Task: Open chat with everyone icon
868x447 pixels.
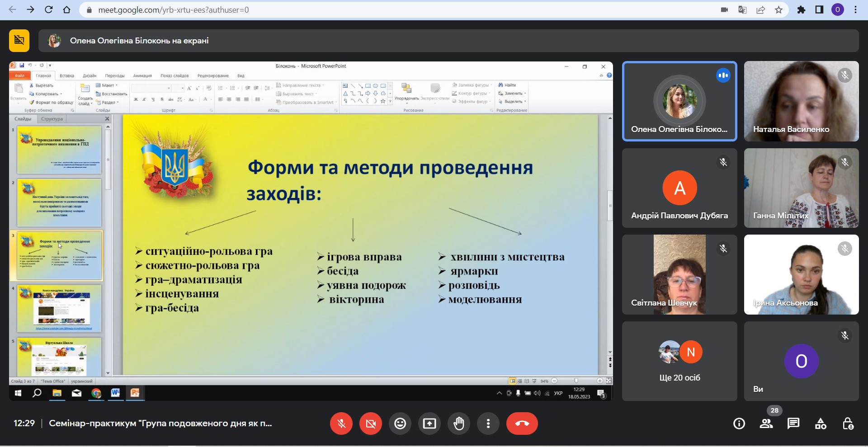Action: click(793, 423)
